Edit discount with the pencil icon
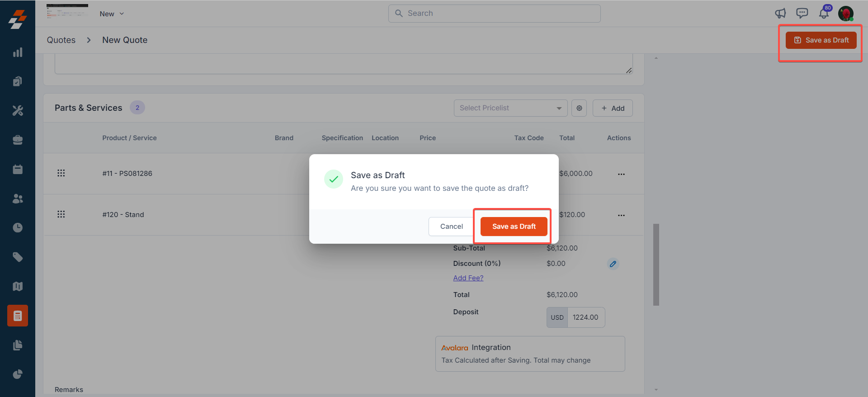868x397 pixels. (613, 264)
